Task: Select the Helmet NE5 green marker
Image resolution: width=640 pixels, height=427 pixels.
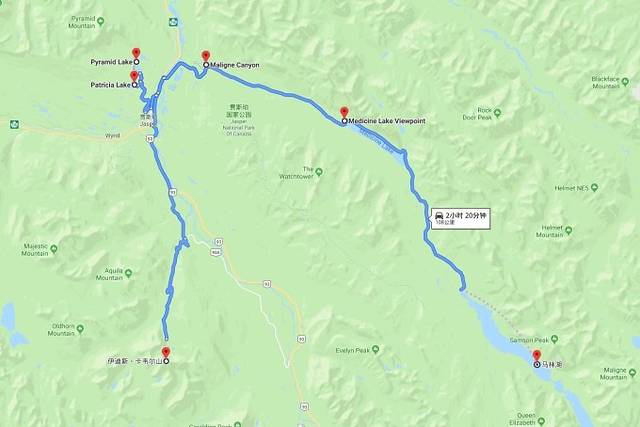Action: tap(594, 188)
